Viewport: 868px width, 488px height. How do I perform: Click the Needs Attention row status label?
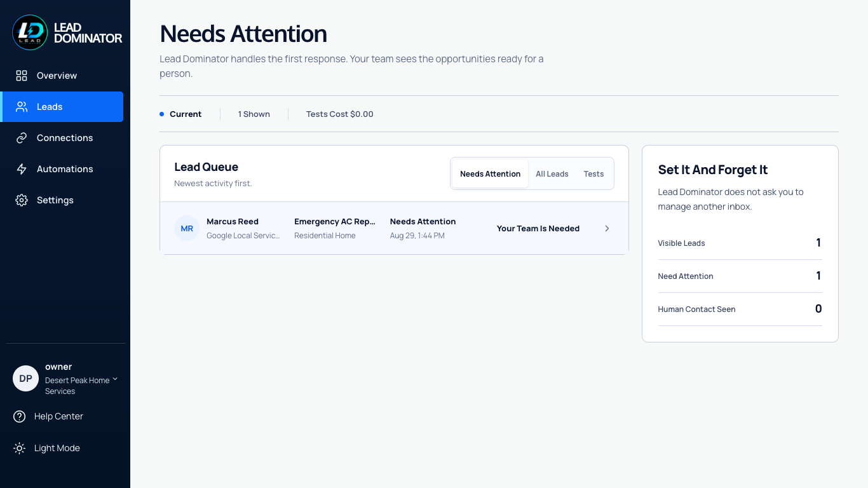click(x=423, y=222)
